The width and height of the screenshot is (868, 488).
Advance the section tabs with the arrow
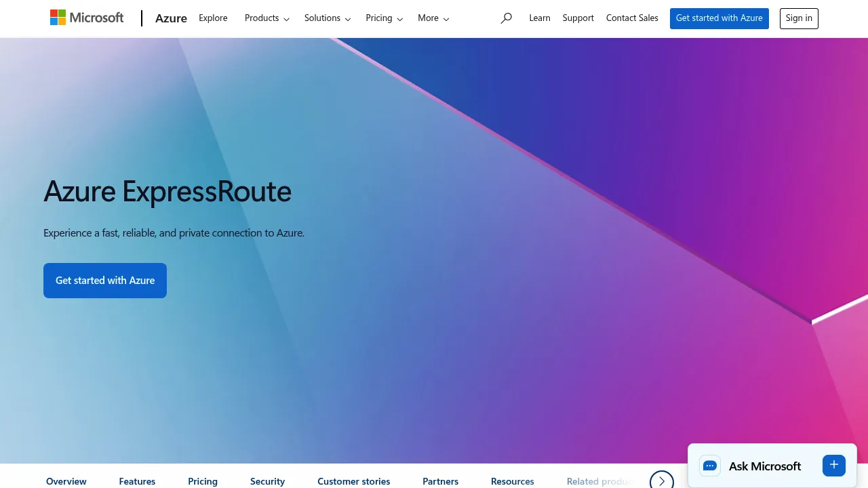point(662,481)
